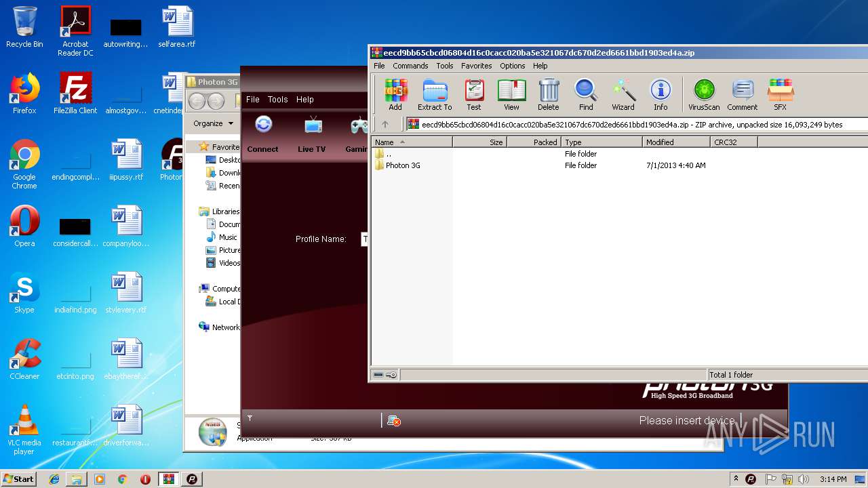The image size is (868, 488).
Task: Open WinRAR Favorites menu
Action: point(477,66)
